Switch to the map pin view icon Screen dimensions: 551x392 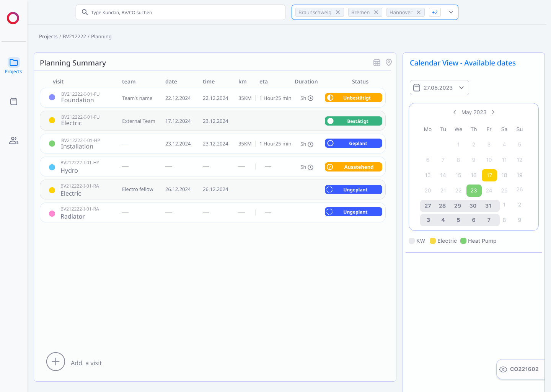point(389,62)
